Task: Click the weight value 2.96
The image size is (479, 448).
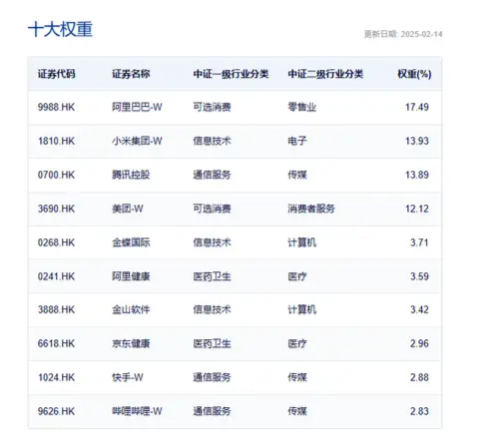Action: (419, 343)
